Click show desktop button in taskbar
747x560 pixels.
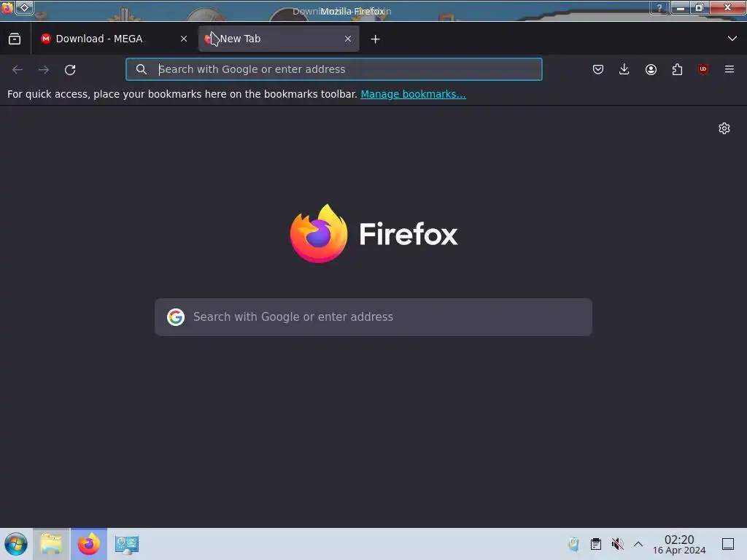(x=728, y=544)
